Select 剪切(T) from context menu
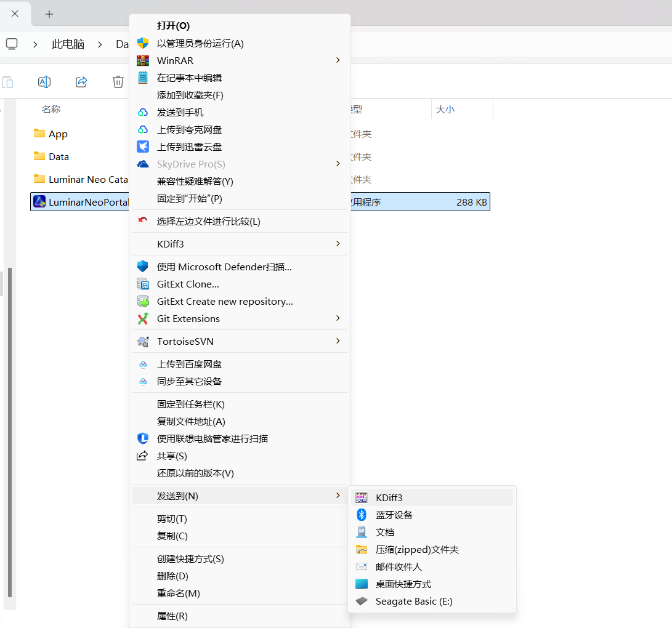 [x=240, y=519]
